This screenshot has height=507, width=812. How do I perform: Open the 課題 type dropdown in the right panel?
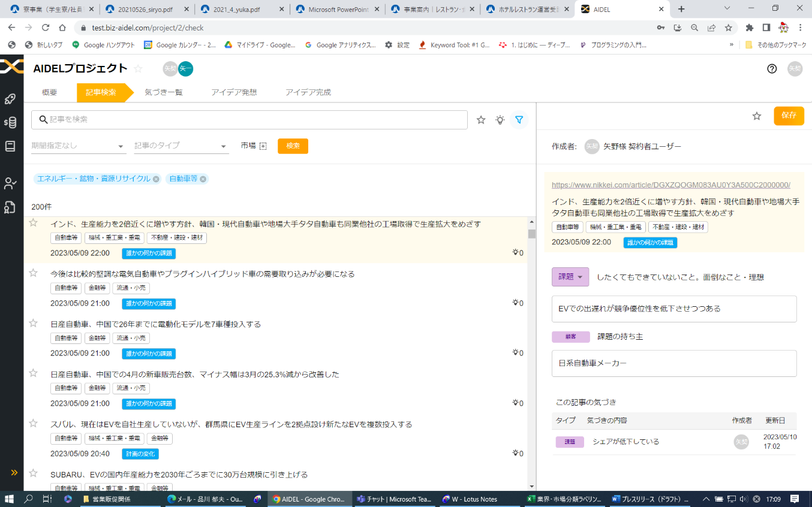pos(569,276)
